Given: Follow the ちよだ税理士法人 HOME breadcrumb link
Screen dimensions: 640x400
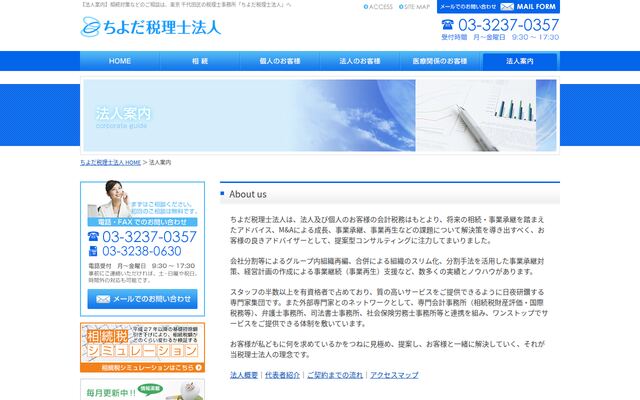Looking at the screenshot, I should 110,162.
